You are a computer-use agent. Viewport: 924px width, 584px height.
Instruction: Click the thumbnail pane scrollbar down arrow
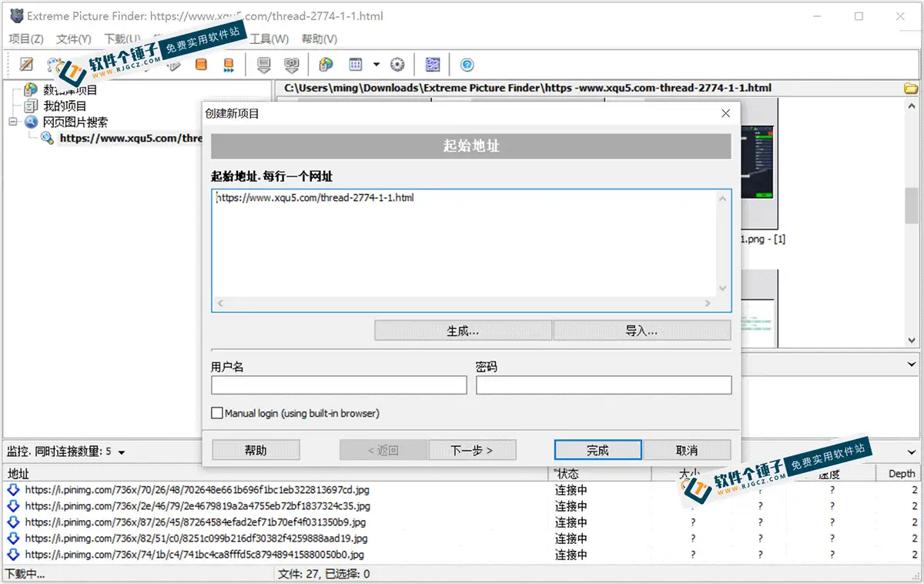pyautogui.click(x=912, y=340)
